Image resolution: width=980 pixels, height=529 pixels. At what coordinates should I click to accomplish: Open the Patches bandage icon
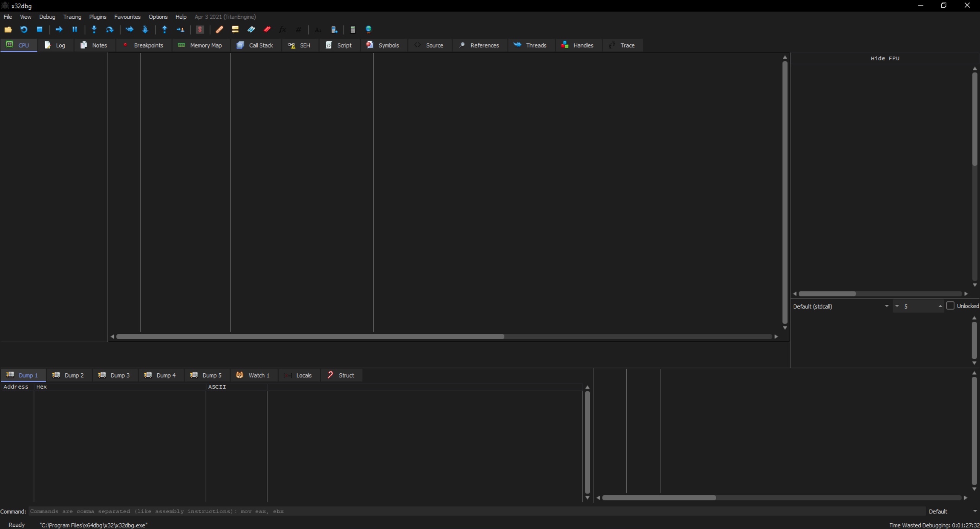click(219, 29)
